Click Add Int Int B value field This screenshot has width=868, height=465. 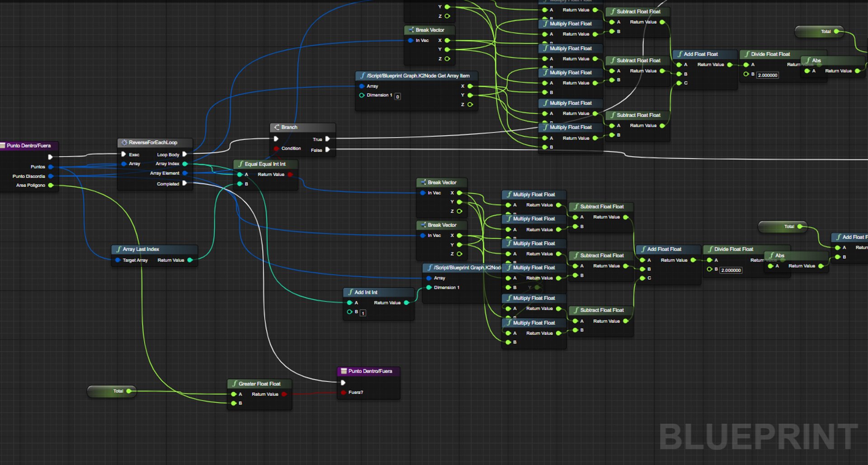363,313
